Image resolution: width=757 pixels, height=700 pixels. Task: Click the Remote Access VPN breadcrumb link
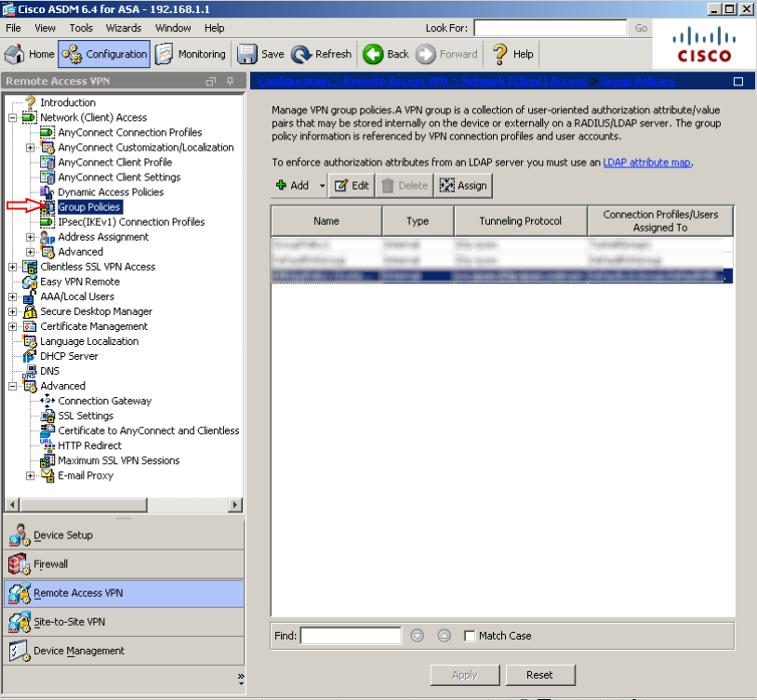395,81
